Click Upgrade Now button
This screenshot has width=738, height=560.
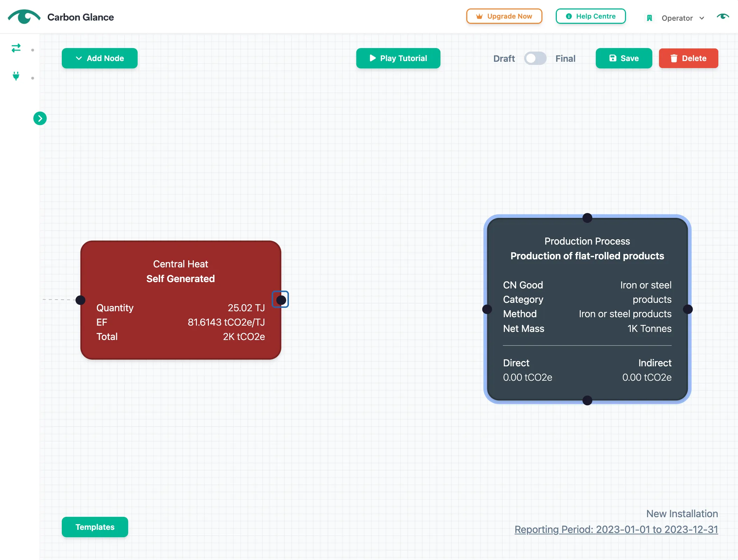point(504,16)
